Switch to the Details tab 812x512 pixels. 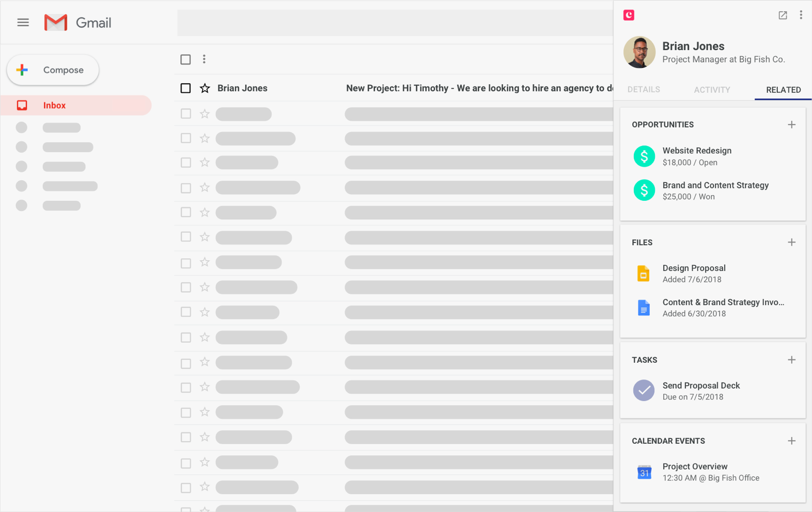644,90
